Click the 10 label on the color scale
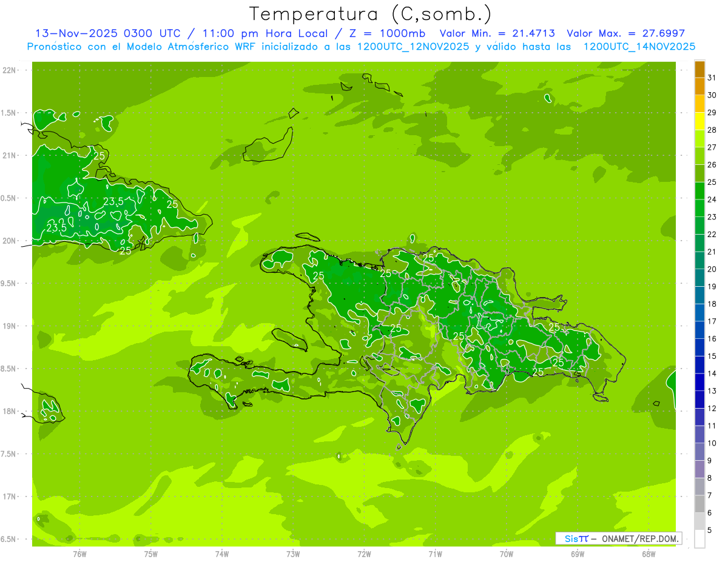The height and width of the screenshot is (562, 728). (712, 443)
